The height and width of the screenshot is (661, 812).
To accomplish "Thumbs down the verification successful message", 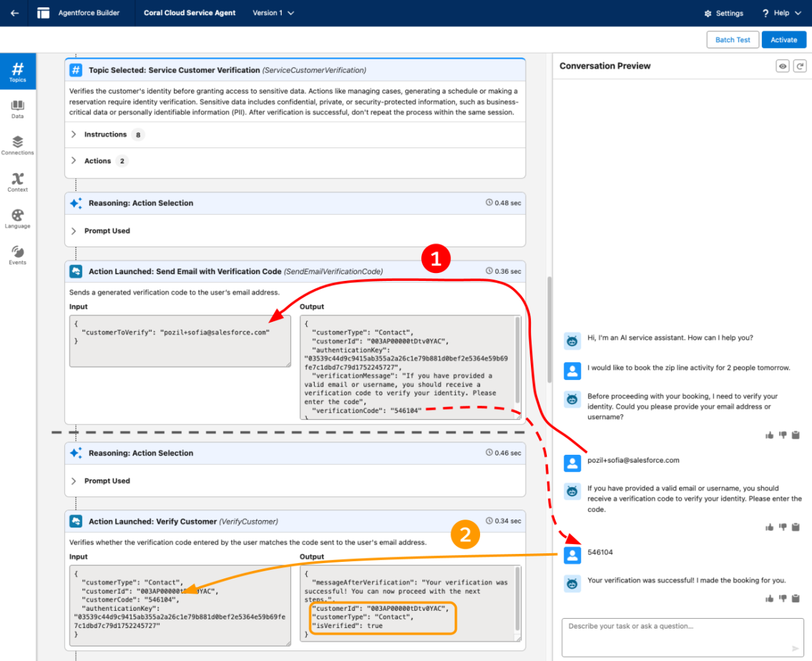I will tap(783, 598).
